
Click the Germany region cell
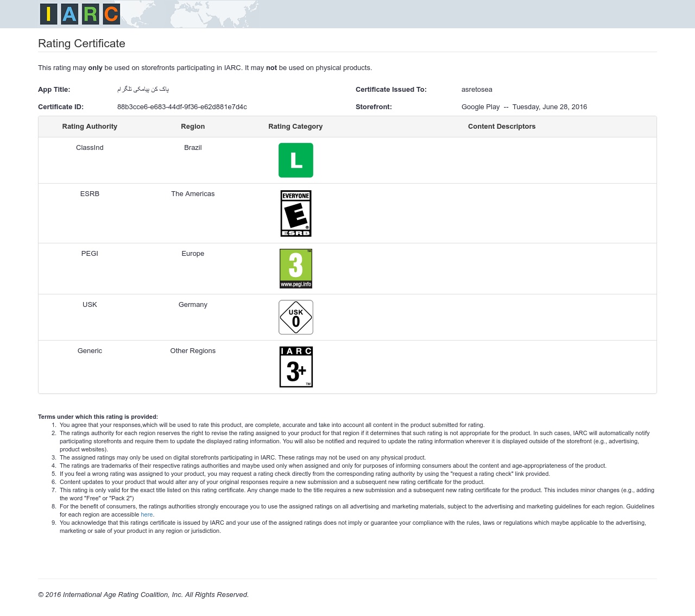pyautogui.click(x=193, y=305)
